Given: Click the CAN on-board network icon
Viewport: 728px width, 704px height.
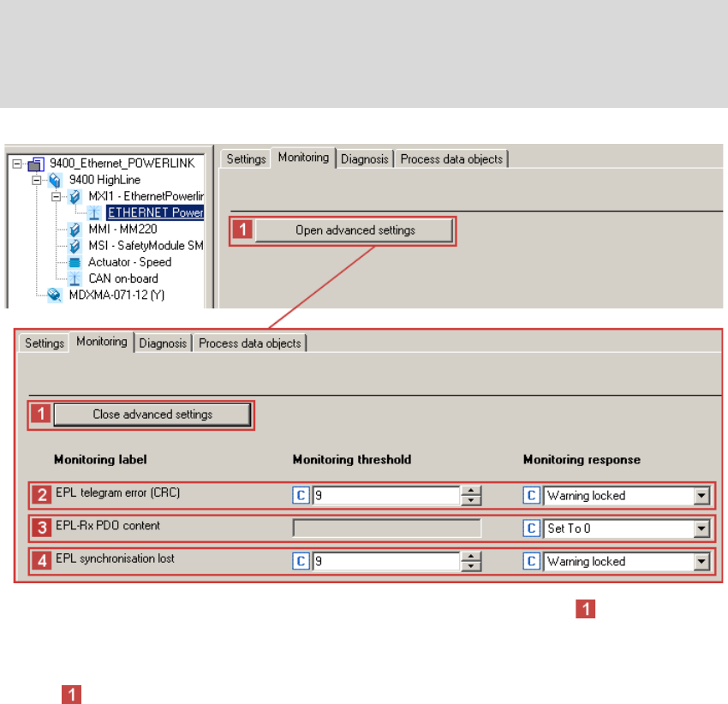Looking at the screenshot, I should [x=75, y=279].
